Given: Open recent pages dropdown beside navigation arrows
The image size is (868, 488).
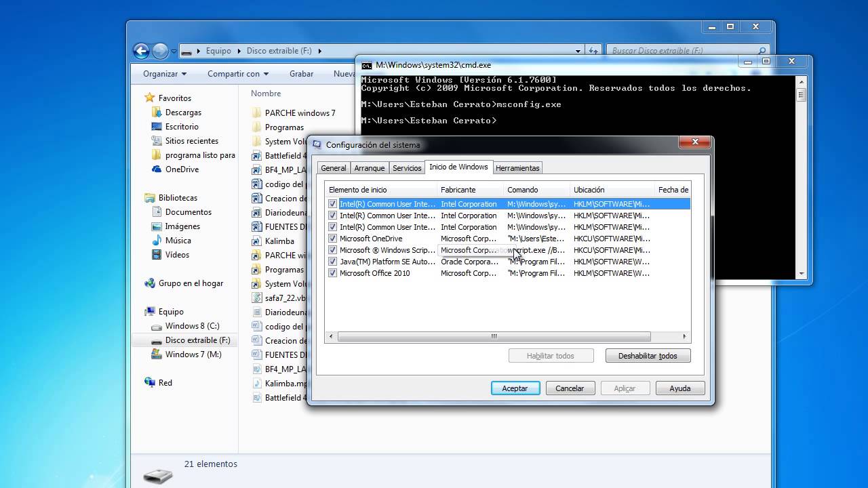Looking at the screenshot, I should pyautogui.click(x=174, y=51).
